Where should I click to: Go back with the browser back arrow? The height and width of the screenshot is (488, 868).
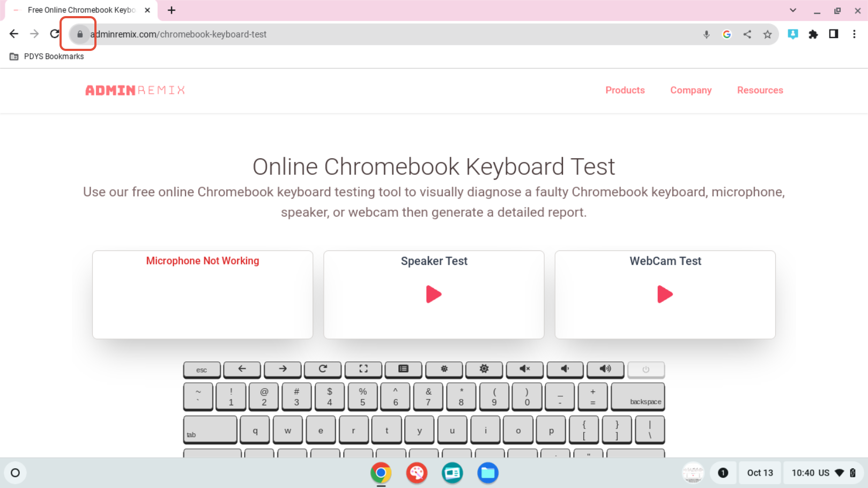(14, 34)
